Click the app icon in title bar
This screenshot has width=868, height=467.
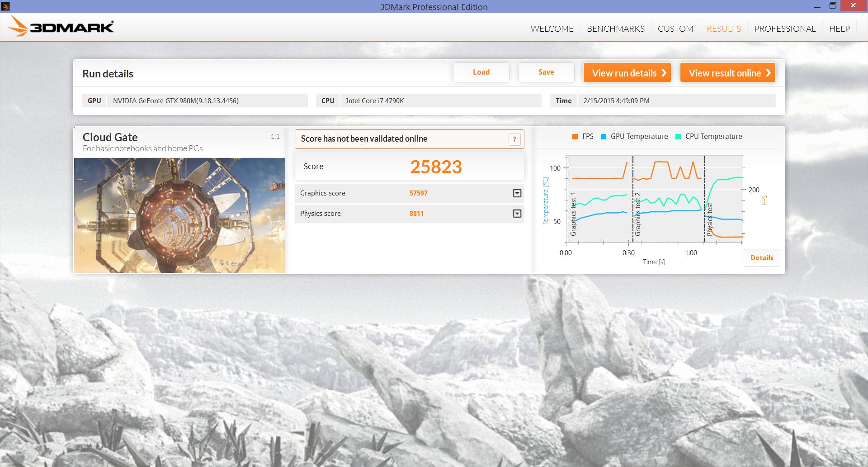[x=5, y=6]
